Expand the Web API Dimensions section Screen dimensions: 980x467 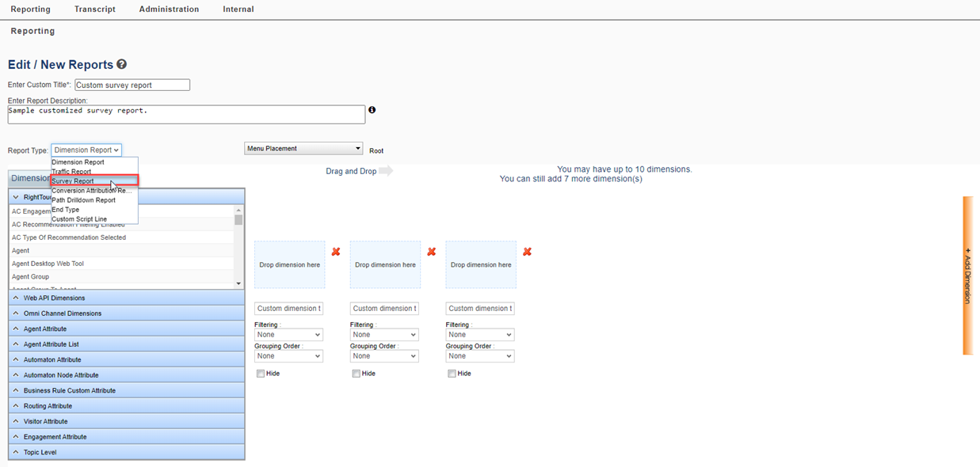[x=54, y=298]
